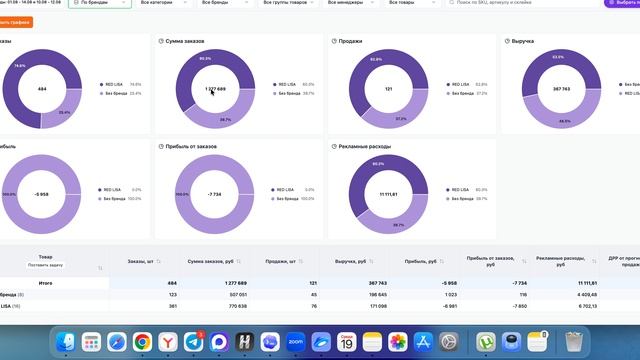Open Calendar showing 19 in the dock
Viewport: 640px width, 360px height.
pos(347,342)
